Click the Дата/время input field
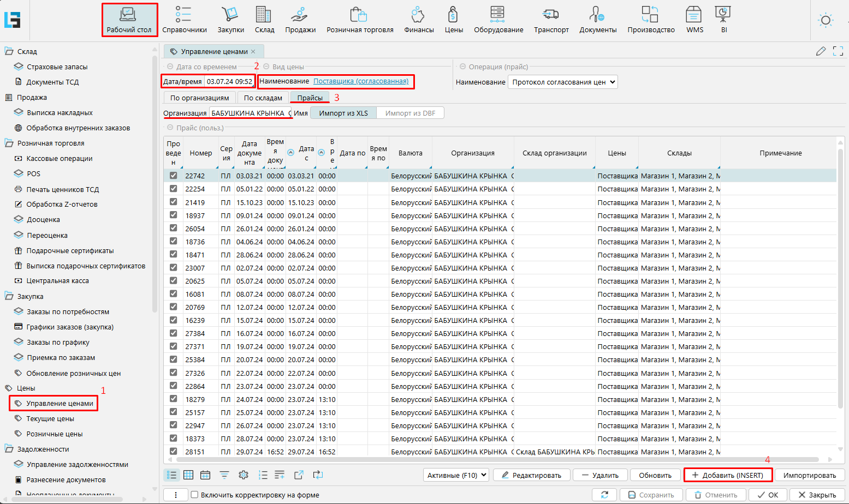The height and width of the screenshot is (504, 849). pyautogui.click(x=229, y=82)
